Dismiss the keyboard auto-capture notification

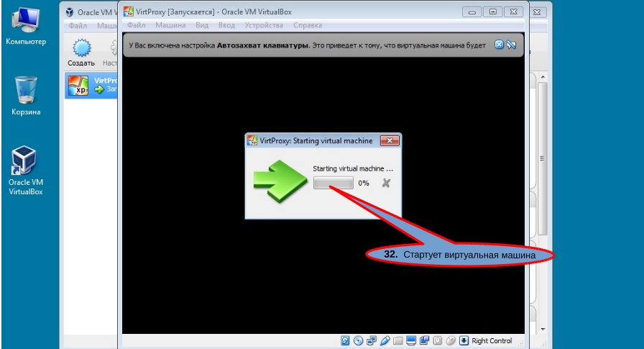499,45
